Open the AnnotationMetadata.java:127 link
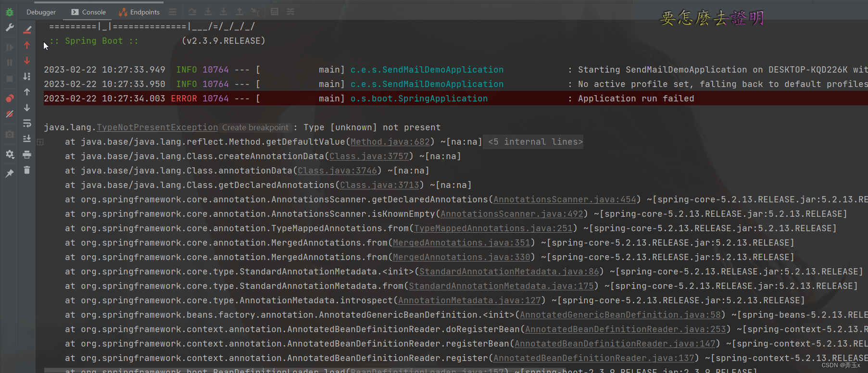 (x=469, y=300)
